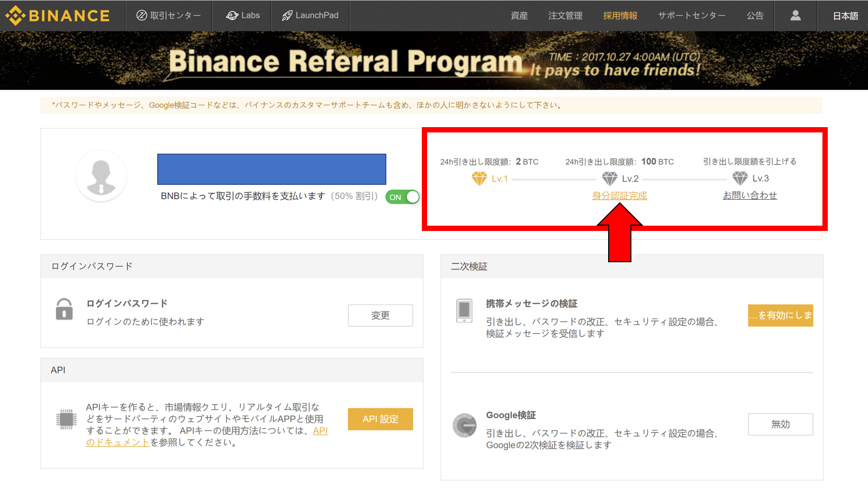This screenshot has width=868, height=490.
Task: Open 公告 announcements
Action: 755,15
